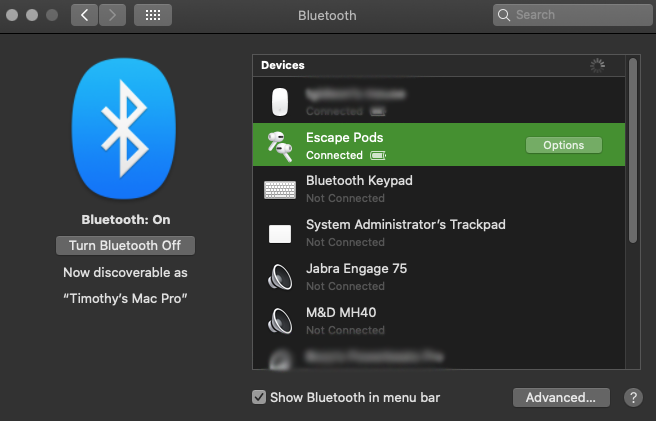The image size is (656, 421).
Task: Toggle Show Bluetooth in menu bar checkbox
Action: coord(259,397)
